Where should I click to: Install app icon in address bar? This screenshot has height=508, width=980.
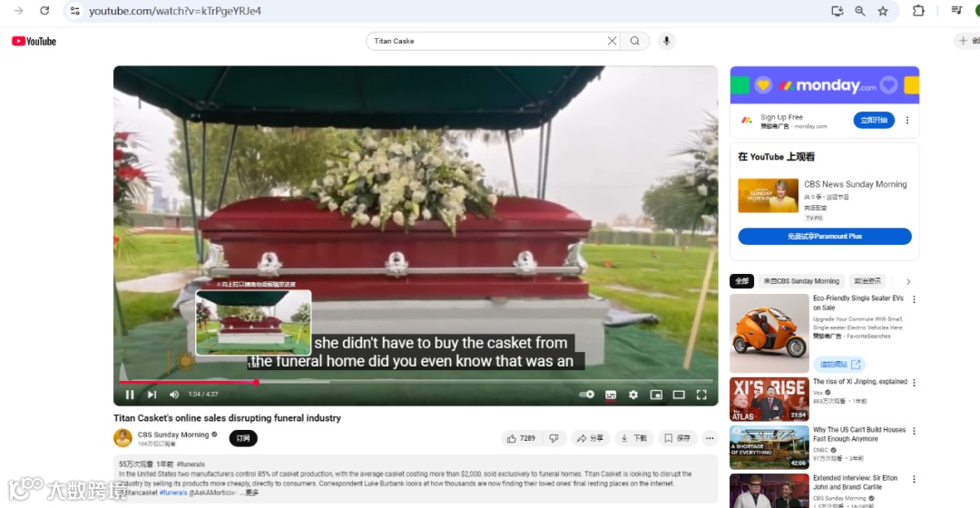click(x=837, y=11)
